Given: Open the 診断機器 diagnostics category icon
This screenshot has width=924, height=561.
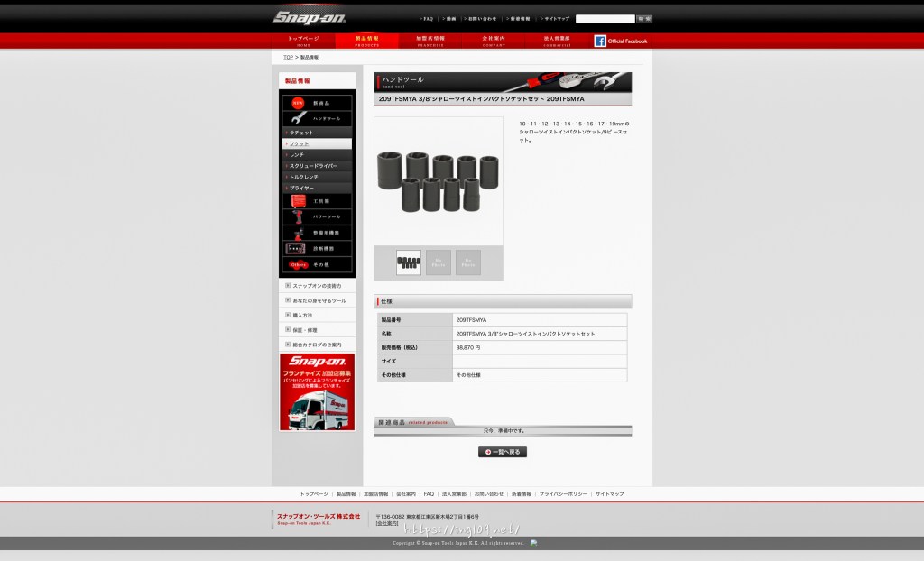Looking at the screenshot, I should [296, 248].
